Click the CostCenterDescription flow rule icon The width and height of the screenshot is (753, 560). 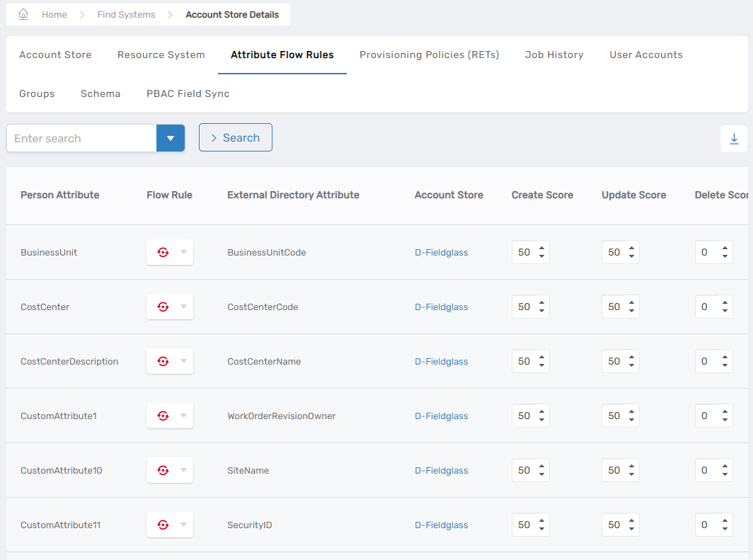(163, 361)
